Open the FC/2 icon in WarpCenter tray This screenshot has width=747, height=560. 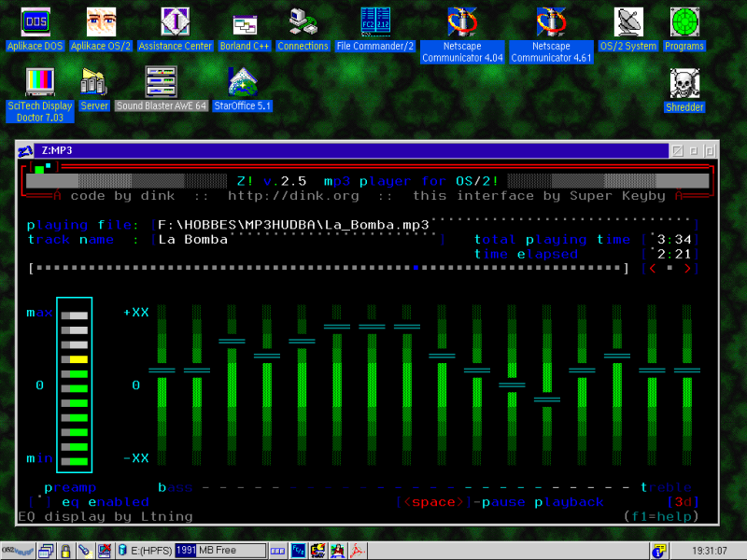point(299,551)
